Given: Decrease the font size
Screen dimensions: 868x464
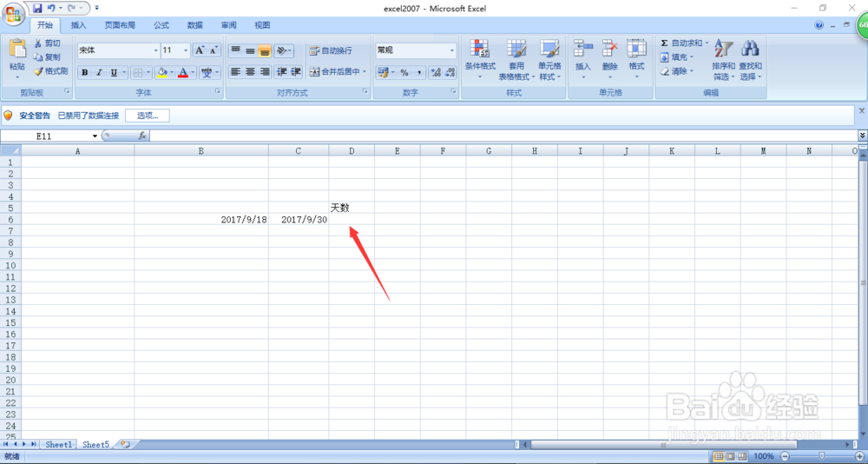Looking at the screenshot, I should pos(214,50).
